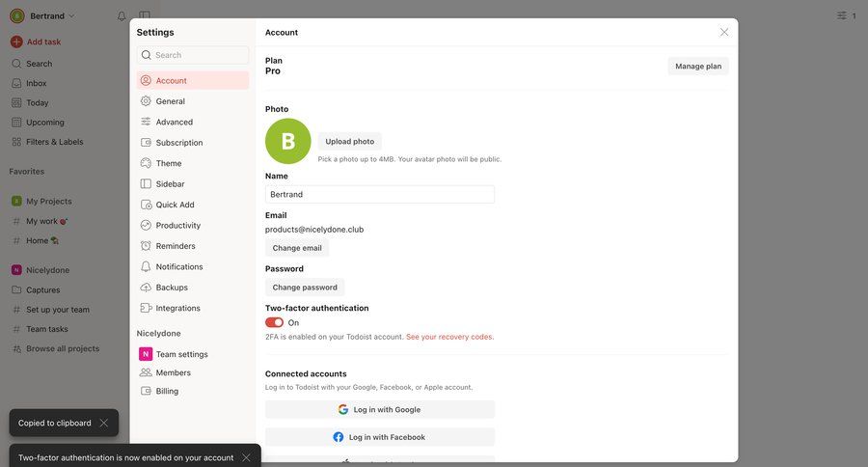The image size is (868, 467).
Task: Open view options icon at top right
Action: pyautogui.click(x=841, y=15)
